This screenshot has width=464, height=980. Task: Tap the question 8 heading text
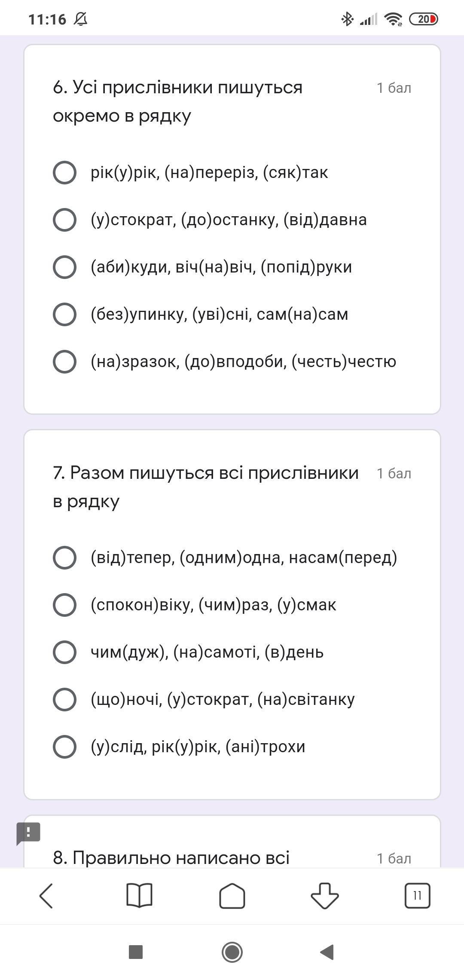pyautogui.click(x=171, y=857)
